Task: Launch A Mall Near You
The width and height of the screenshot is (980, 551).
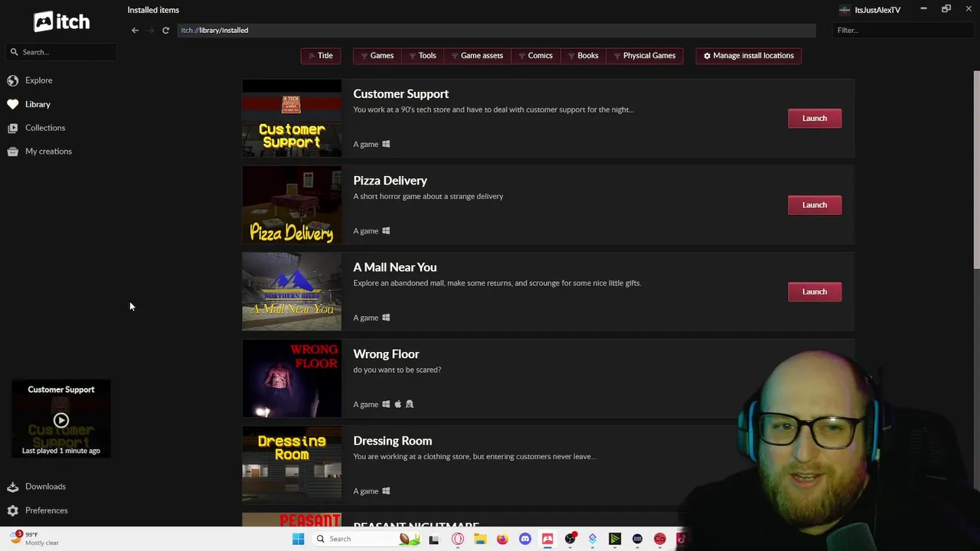Action: [815, 292]
